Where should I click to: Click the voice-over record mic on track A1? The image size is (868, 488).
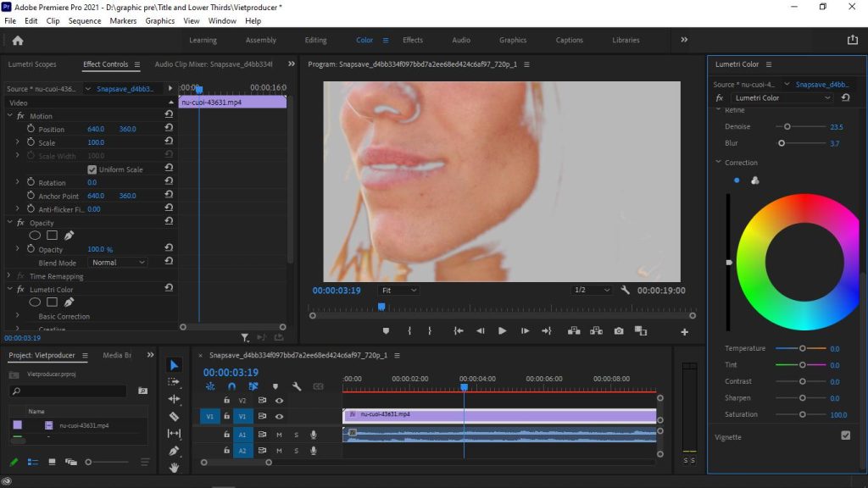(x=314, y=435)
